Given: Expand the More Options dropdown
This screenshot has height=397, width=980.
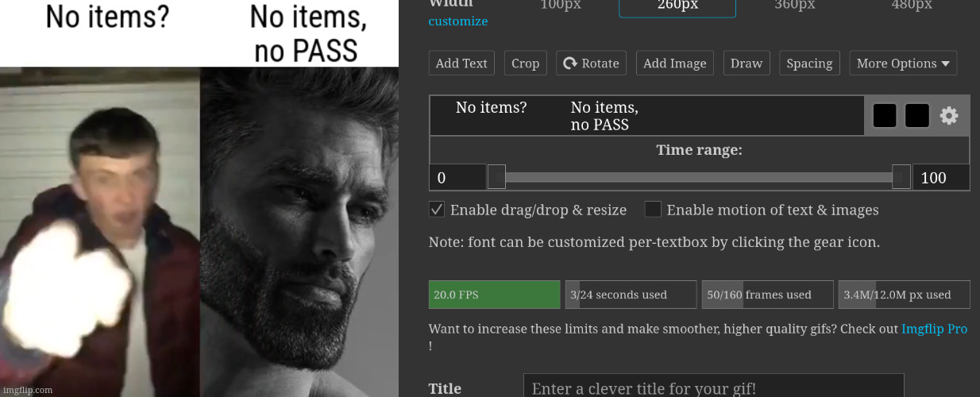Looking at the screenshot, I should click(902, 64).
